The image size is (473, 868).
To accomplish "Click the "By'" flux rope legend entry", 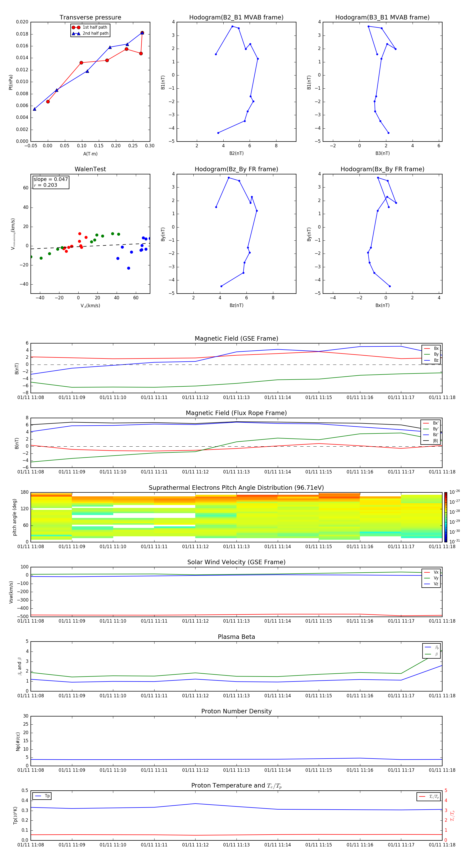I will point(431,429).
